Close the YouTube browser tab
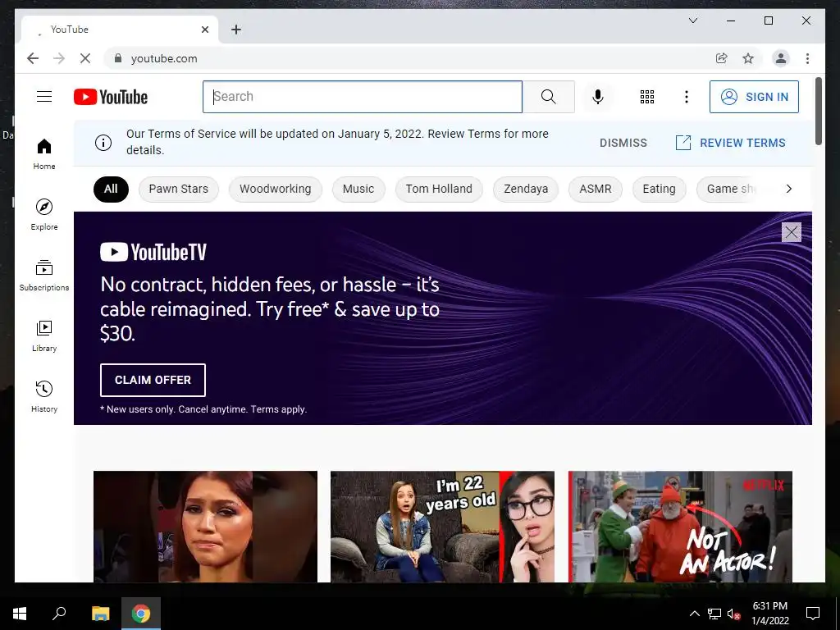This screenshot has width=840, height=630. 204,30
